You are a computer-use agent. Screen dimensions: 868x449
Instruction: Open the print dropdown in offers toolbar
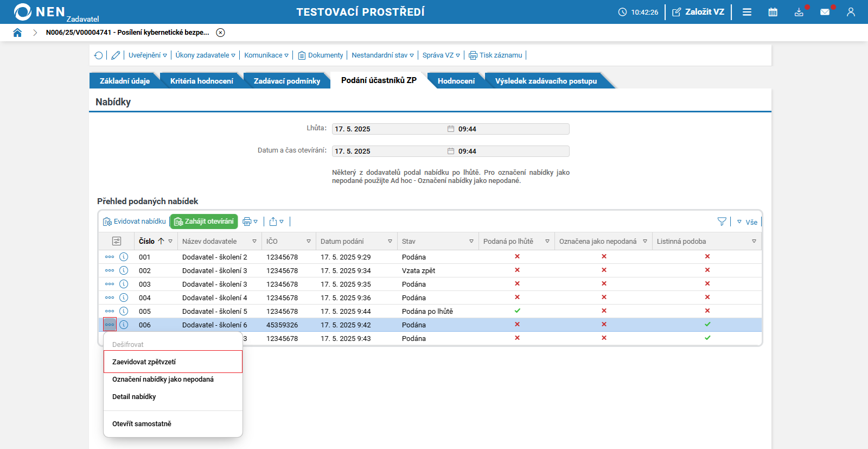[x=250, y=222]
